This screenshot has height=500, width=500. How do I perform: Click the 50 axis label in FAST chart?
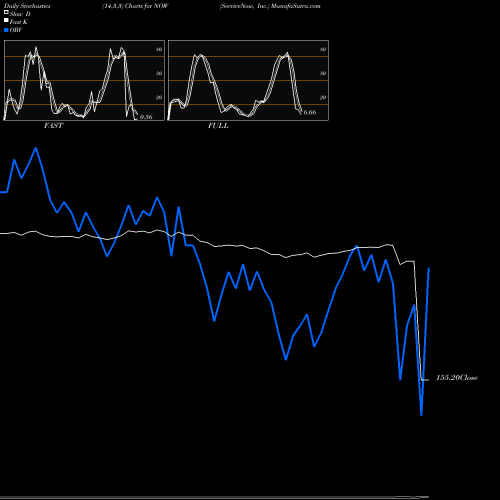(x=159, y=73)
